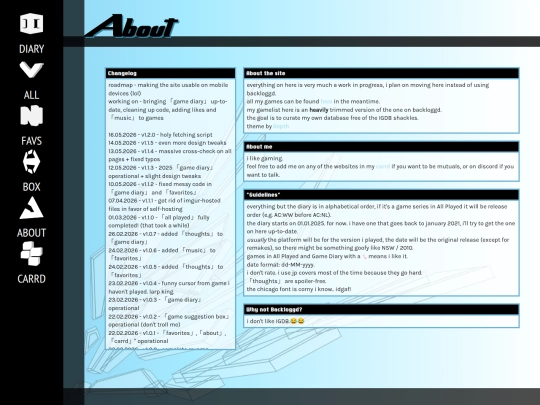Screen dimensions: 540x405
Task: Click the 'v1.1.2 - fixed messy code' entry
Action: point(160,188)
